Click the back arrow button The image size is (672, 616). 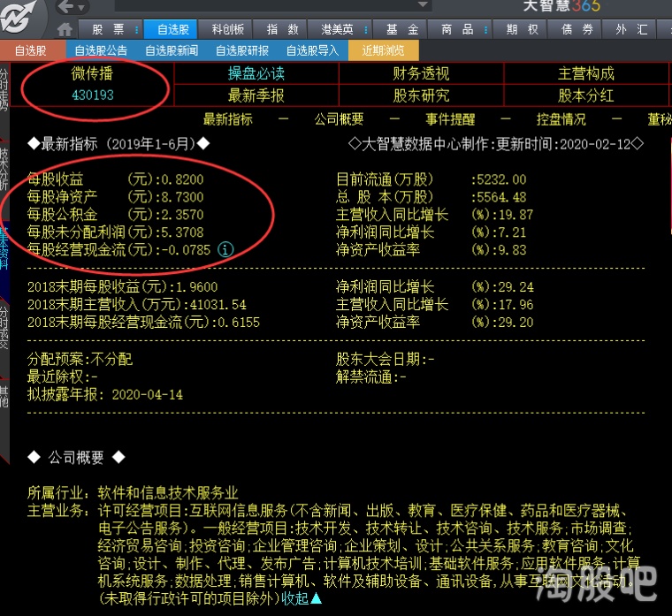65,7
